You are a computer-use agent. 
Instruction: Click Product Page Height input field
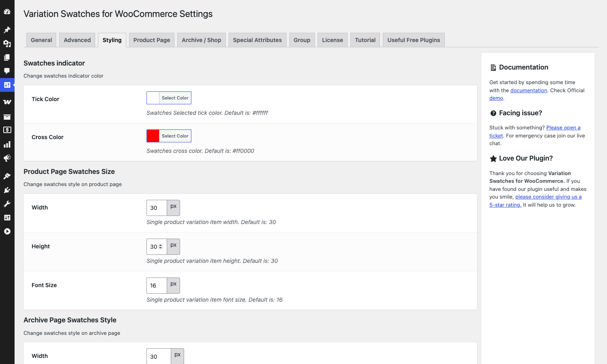tap(157, 247)
